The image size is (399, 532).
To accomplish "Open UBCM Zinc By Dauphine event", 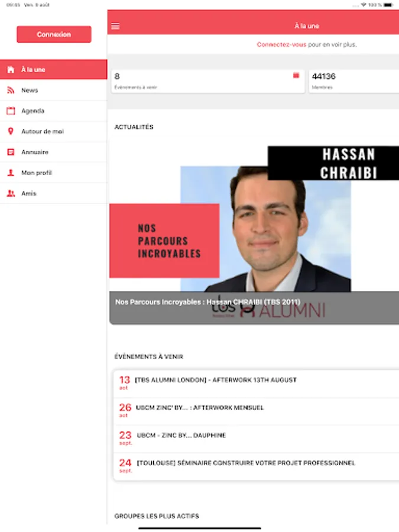I will click(256, 439).
